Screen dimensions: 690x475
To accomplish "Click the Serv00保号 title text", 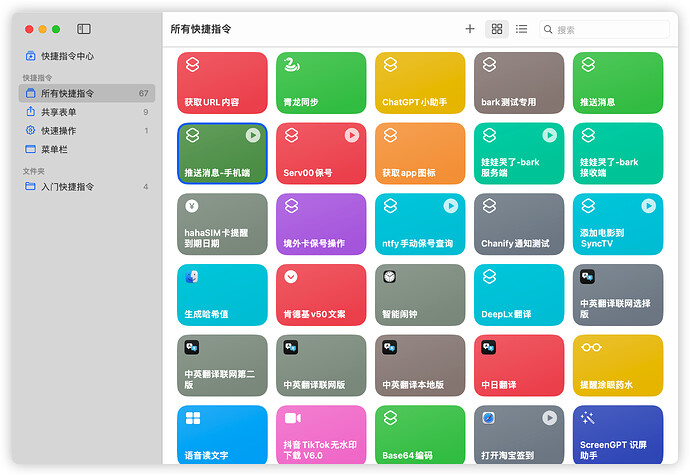I will [x=308, y=173].
